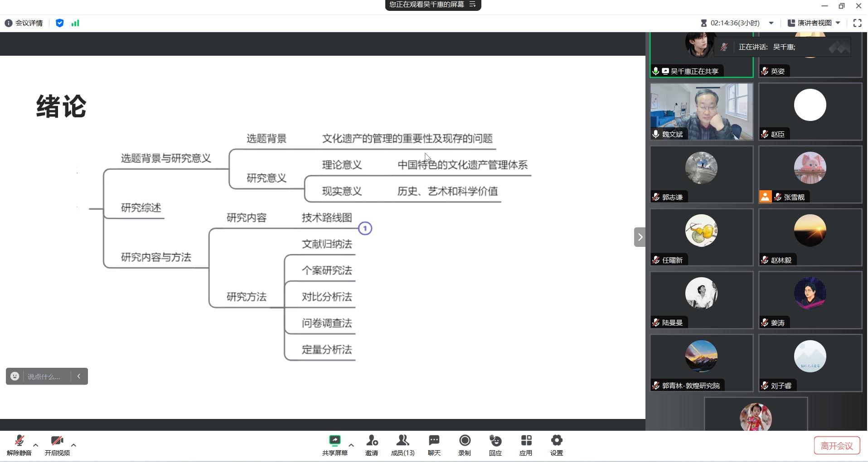Screen dimensions: 868x462
Task: Click 研究内容与方法 mind map node
Action: click(156, 257)
